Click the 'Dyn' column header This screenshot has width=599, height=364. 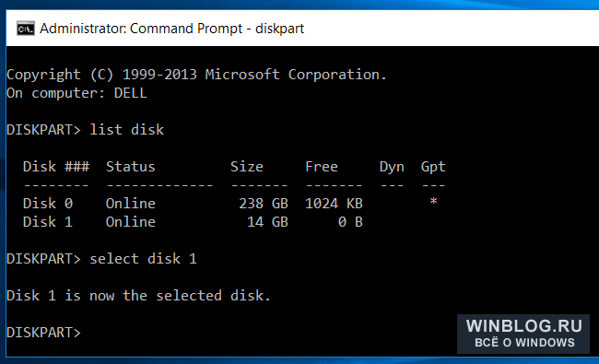click(x=392, y=168)
